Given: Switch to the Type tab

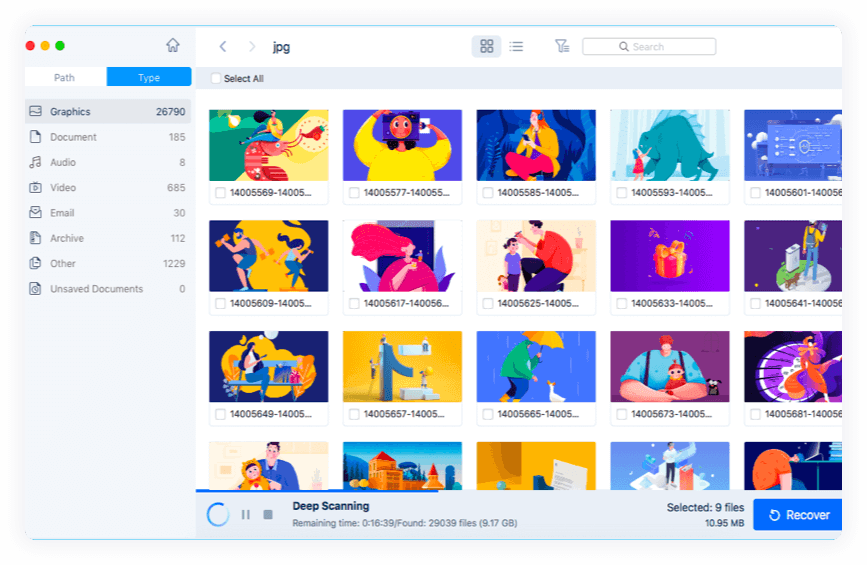Looking at the screenshot, I should coord(149,77).
